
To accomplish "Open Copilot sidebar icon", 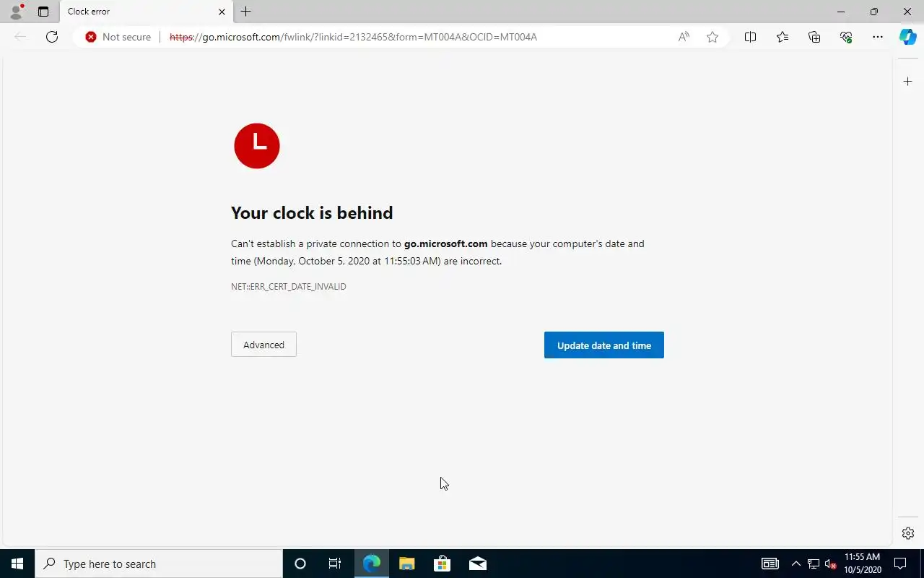I will click(x=908, y=37).
